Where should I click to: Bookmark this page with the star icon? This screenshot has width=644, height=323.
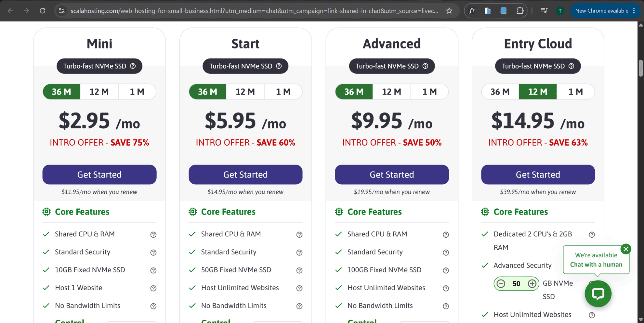click(x=449, y=11)
